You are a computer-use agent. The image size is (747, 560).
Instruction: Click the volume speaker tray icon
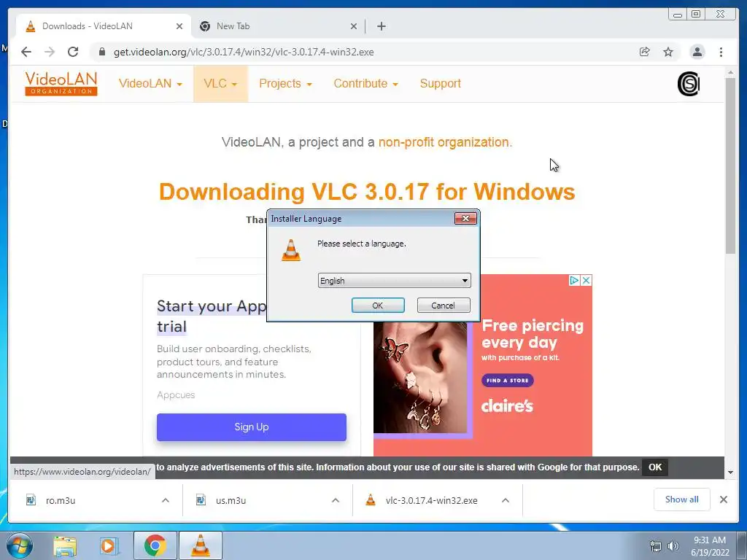pyautogui.click(x=673, y=546)
